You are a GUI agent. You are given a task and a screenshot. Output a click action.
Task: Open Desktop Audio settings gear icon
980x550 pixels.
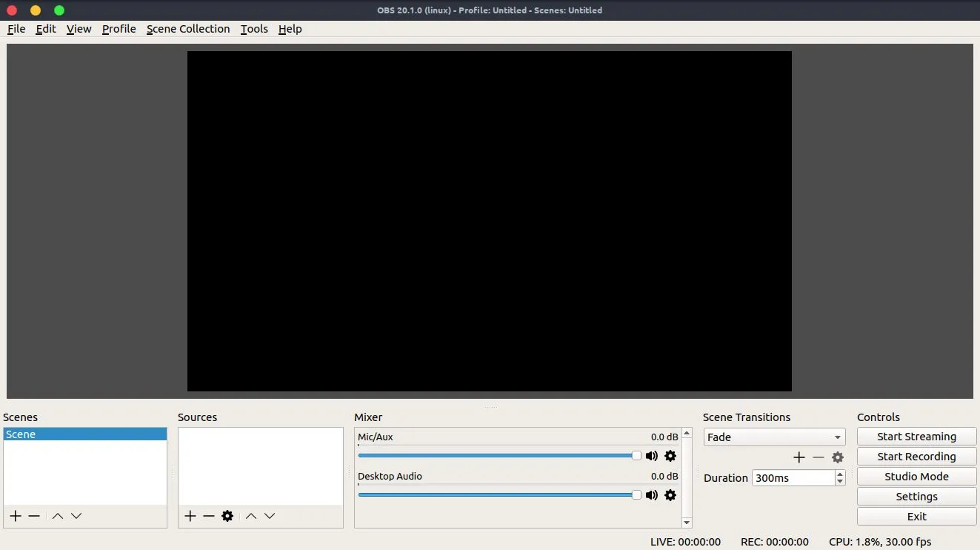(x=670, y=495)
